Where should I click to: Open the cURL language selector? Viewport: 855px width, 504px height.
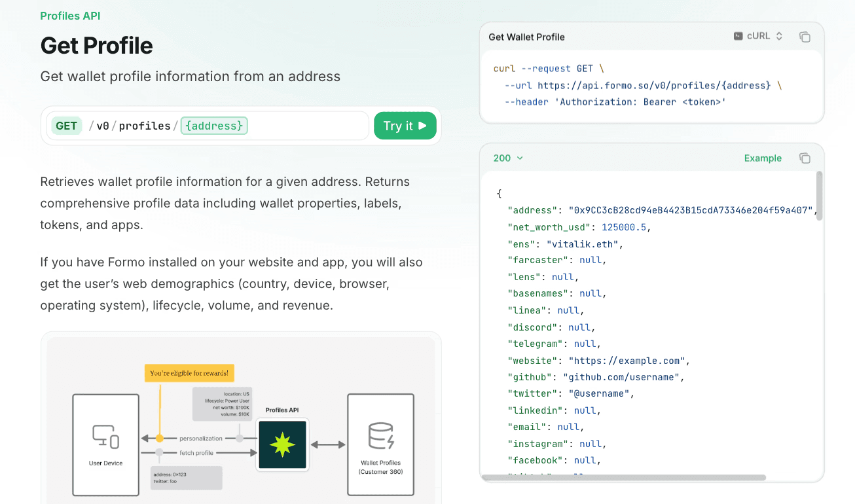pos(757,36)
